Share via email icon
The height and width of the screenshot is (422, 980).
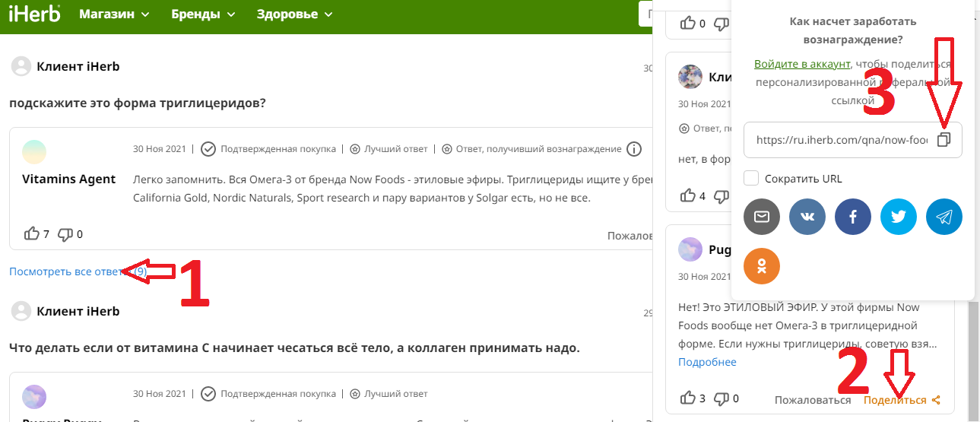[762, 217]
